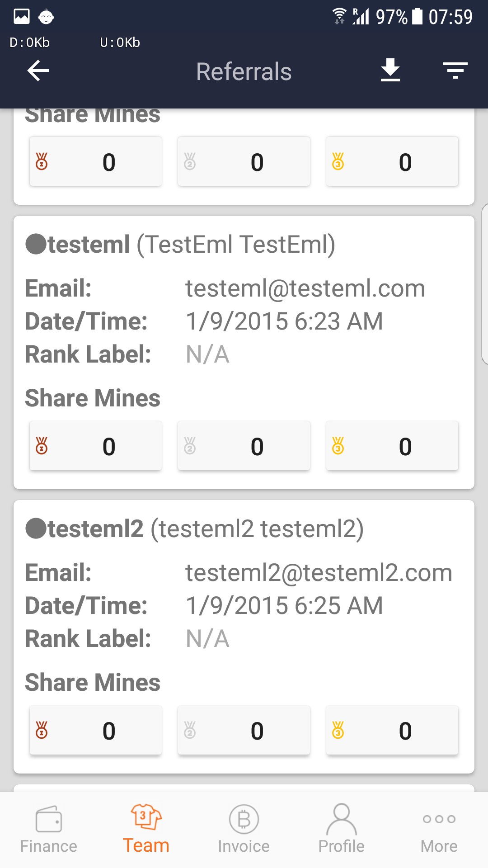Tap the back arrow in header
Screen dimensions: 488x868
coord(38,71)
